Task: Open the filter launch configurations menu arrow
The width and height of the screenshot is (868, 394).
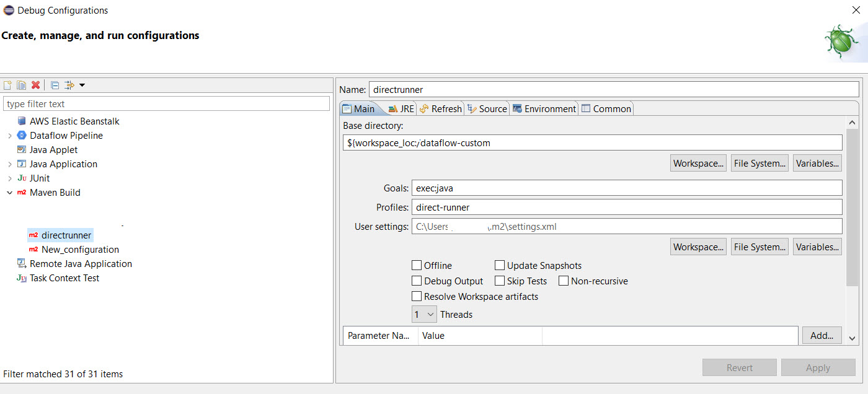Action: [x=82, y=85]
